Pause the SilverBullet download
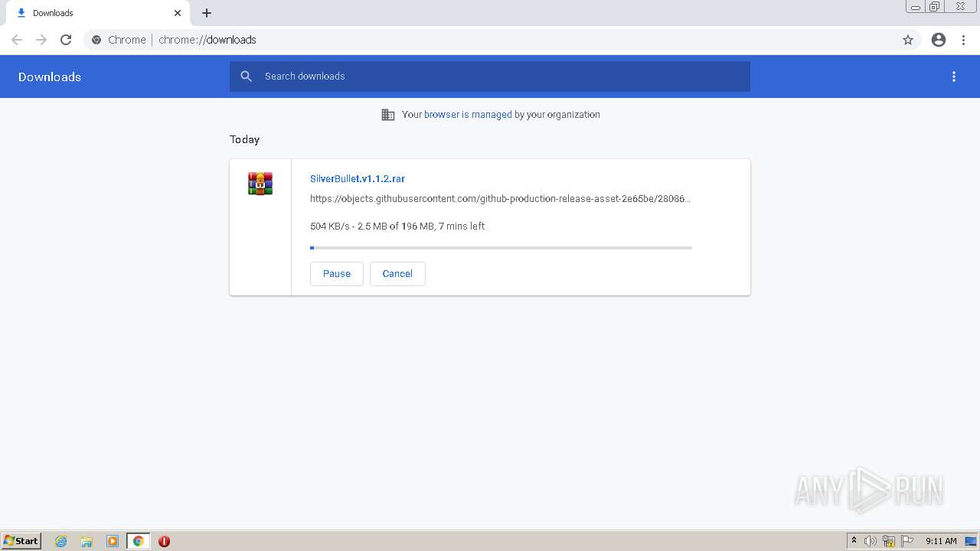980x551 pixels. pos(337,274)
